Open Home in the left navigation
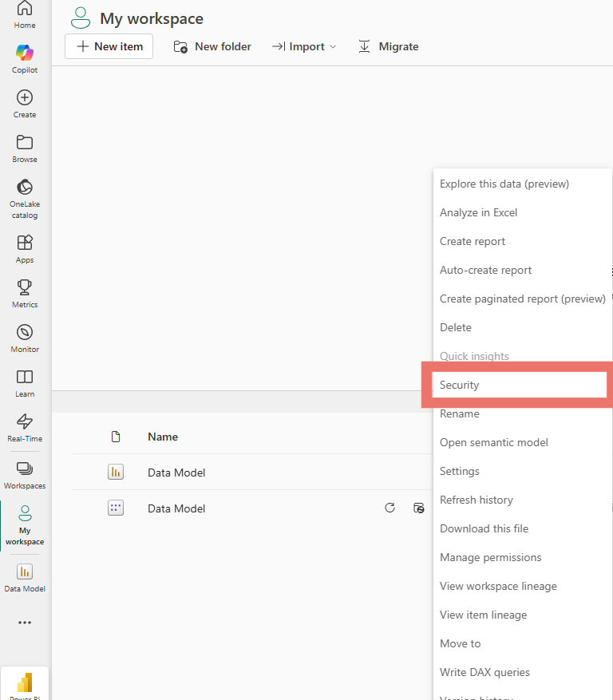613x700 pixels. [25, 14]
